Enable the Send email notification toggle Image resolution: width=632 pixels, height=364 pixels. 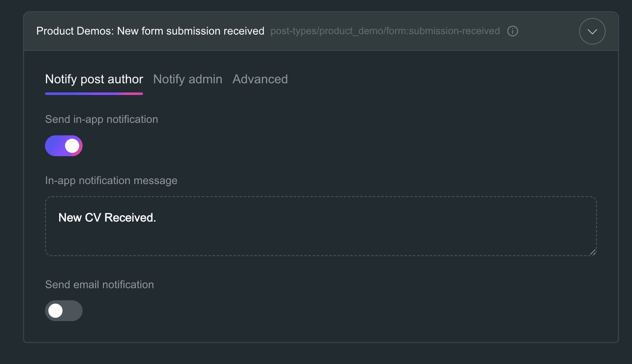click(x=64, y=311)
